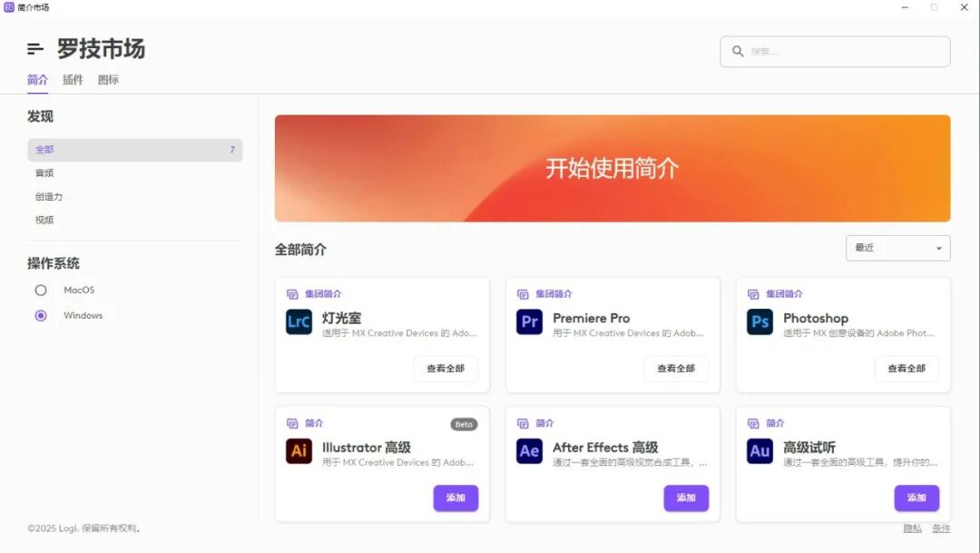Click 添加 on the After Effects 高级 card

[x=686, y=498]
